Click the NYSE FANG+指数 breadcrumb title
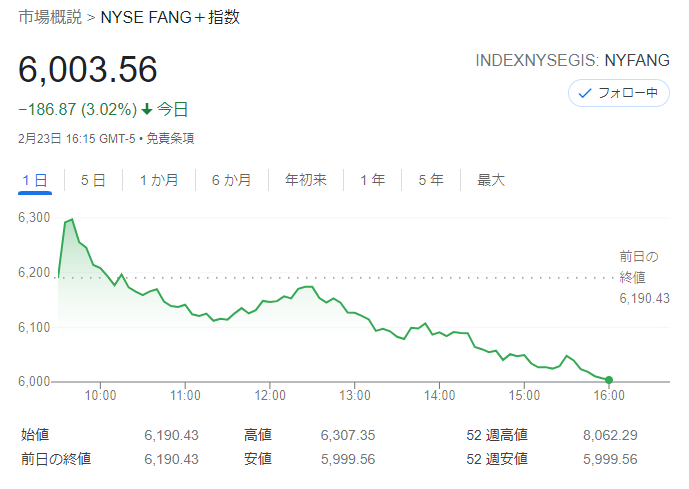The height and width of the screenshot is (489, 689). click(170, 17)
